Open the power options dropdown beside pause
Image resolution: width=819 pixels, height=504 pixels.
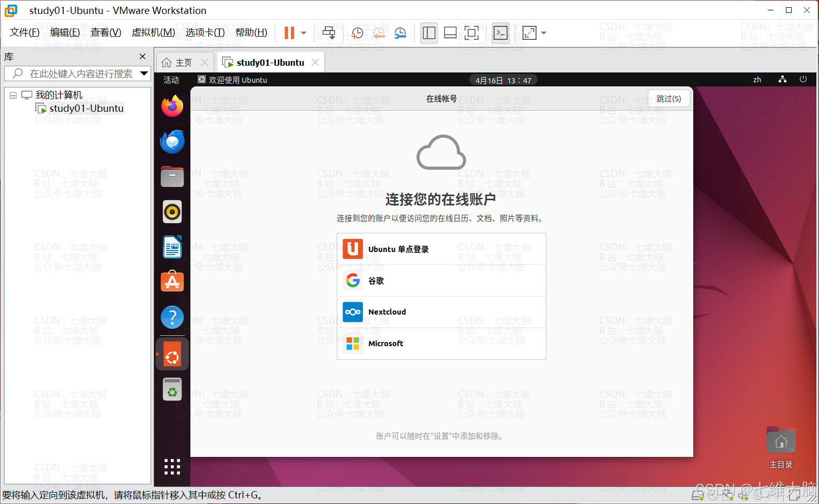click(x=304, y=33)
